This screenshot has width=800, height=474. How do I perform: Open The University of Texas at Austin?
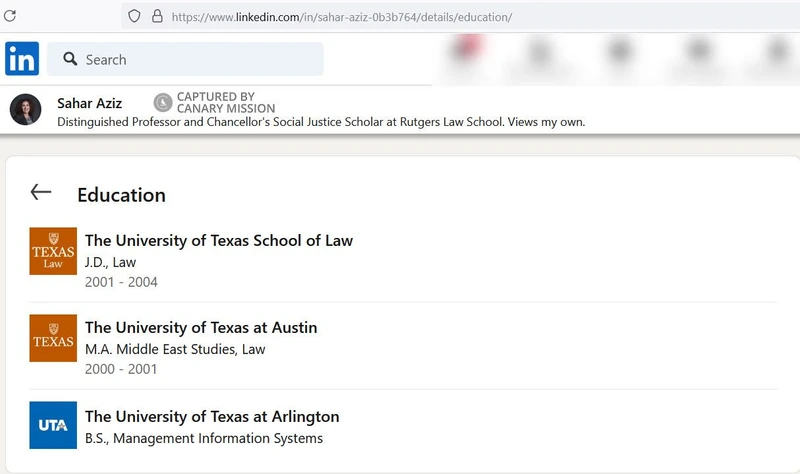201,328
